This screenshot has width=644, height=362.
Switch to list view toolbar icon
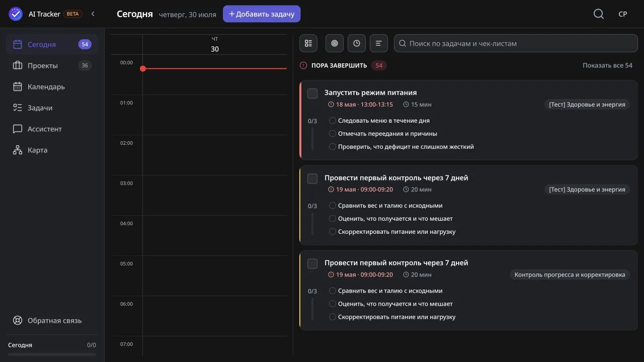coord(308,43)
